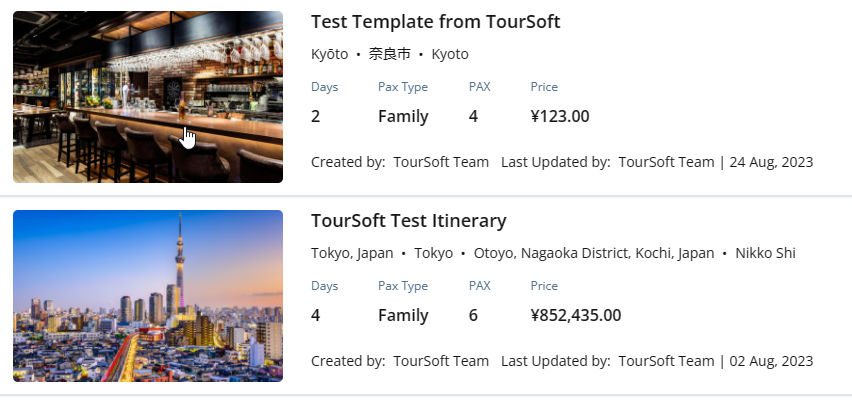Click PAX value 6 in Test Itinerary
This screenshot has height=400, width=852.
click(473, 315)
